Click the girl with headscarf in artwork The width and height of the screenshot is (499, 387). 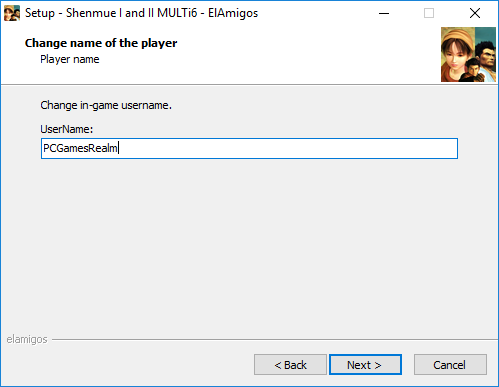tap(457, 53)
